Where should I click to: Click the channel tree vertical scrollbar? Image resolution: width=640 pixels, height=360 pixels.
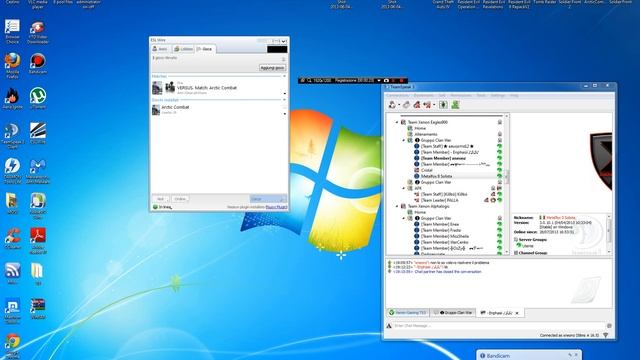[x=507, y=184]
